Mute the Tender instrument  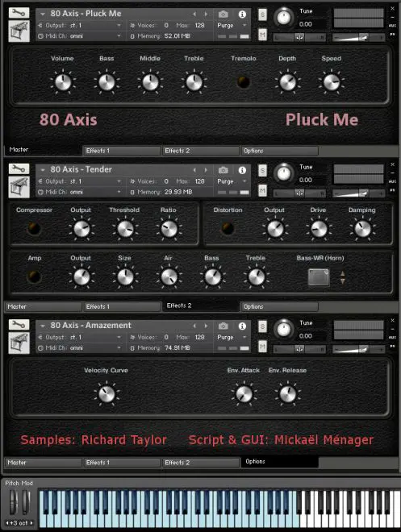tap(262, 190)
